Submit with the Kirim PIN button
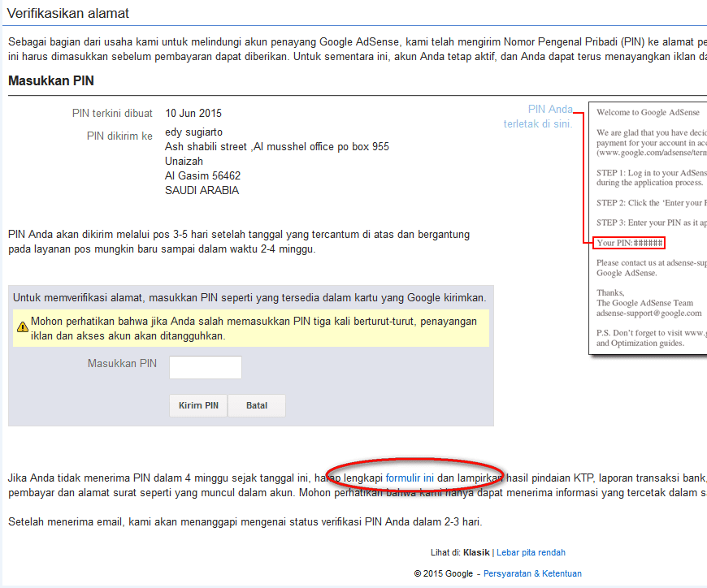The height and width of the screenshot is (588, 707). 198,405
